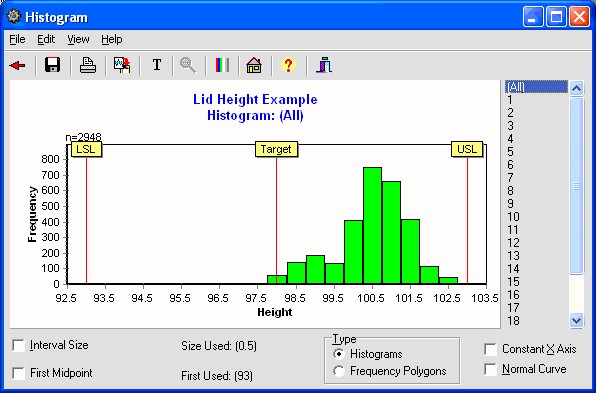Viewport: 596px width, 393px height.
Task: Click the Lid Height Example chart title
Action: [255, 100]
